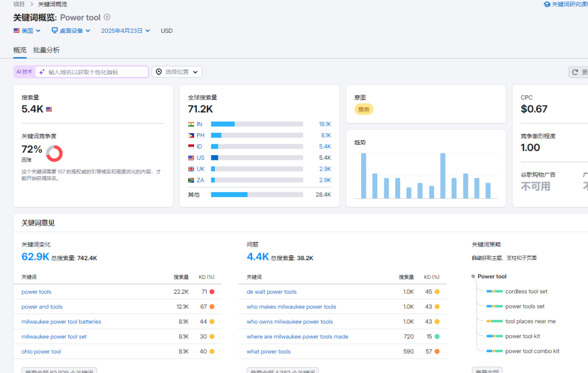Screen dimensions: 588x373
Task: Click the 72% keyword difficulty value
Action: pos(32,149)
